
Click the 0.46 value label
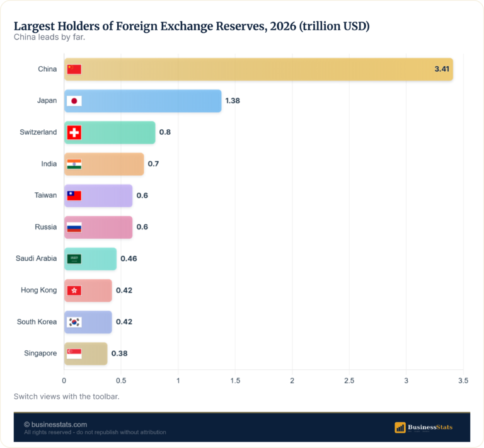tap(129, 258)
